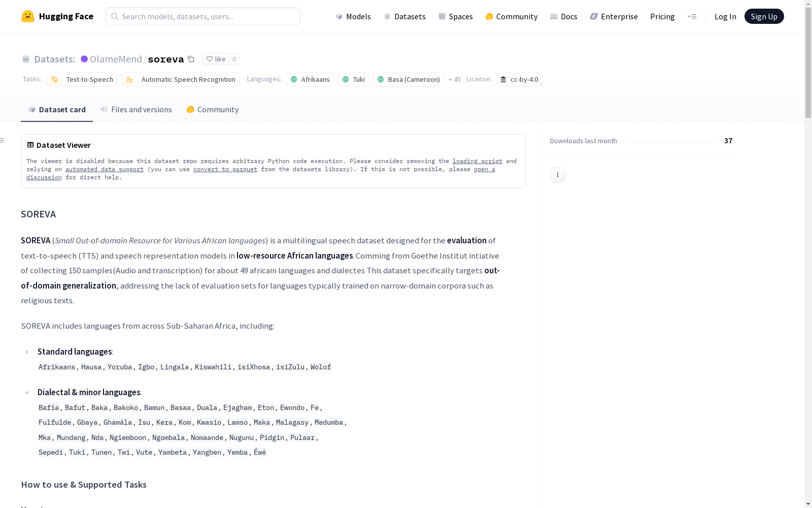The width and height of the screenshot is (812, 508).
Task: Click the Sign Up button
Action: point(764,16)
